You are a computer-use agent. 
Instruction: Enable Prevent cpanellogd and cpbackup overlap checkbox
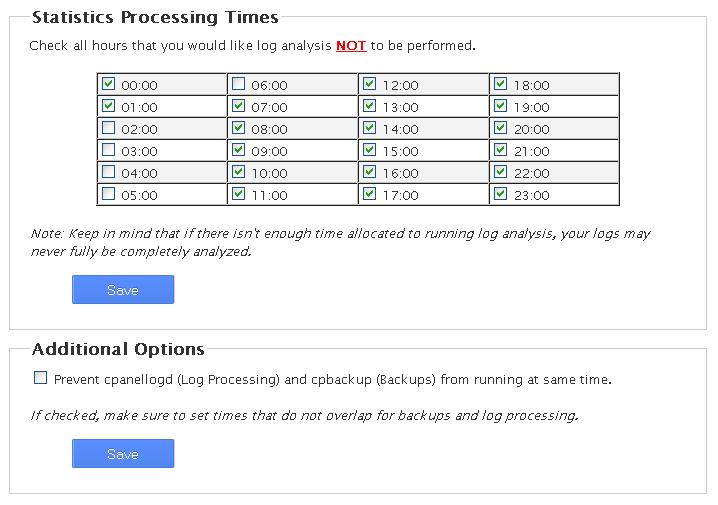[41, 378]
